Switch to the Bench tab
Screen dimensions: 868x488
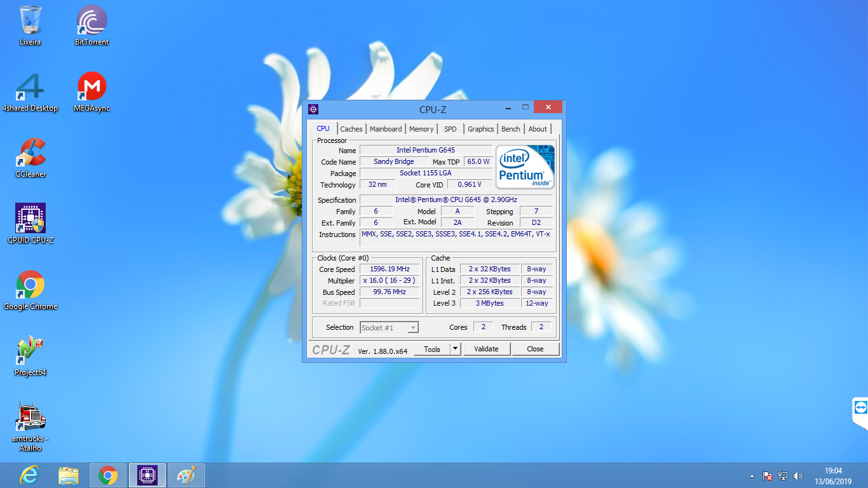(511, 129)
